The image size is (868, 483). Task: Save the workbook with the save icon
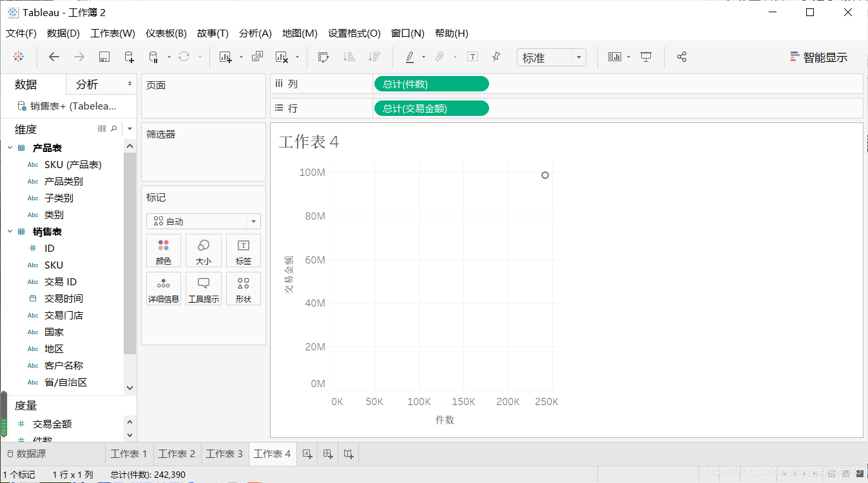click(x=104, y=57)
